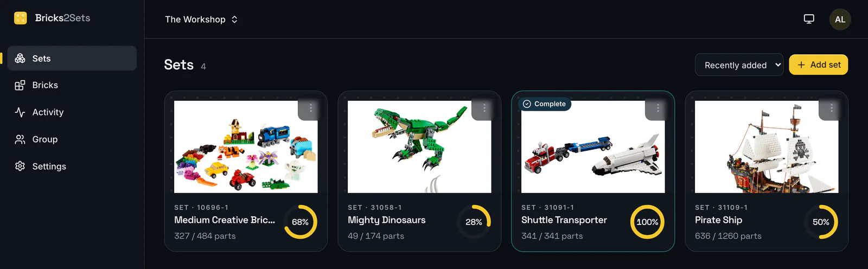The height and width of the screenshot is (269, 868).
Task: Click the Add set button
Action: click(818, 65)
